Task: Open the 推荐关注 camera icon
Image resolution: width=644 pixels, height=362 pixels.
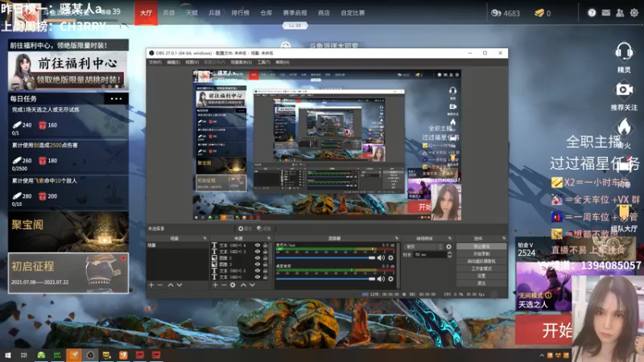Action: point(623,90)
